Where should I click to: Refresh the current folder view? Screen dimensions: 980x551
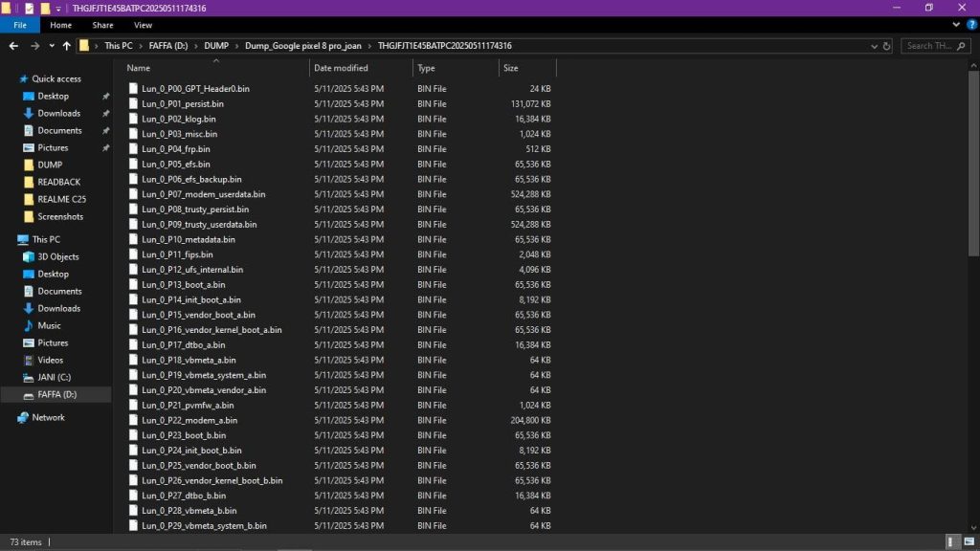[x=887, y=45]
